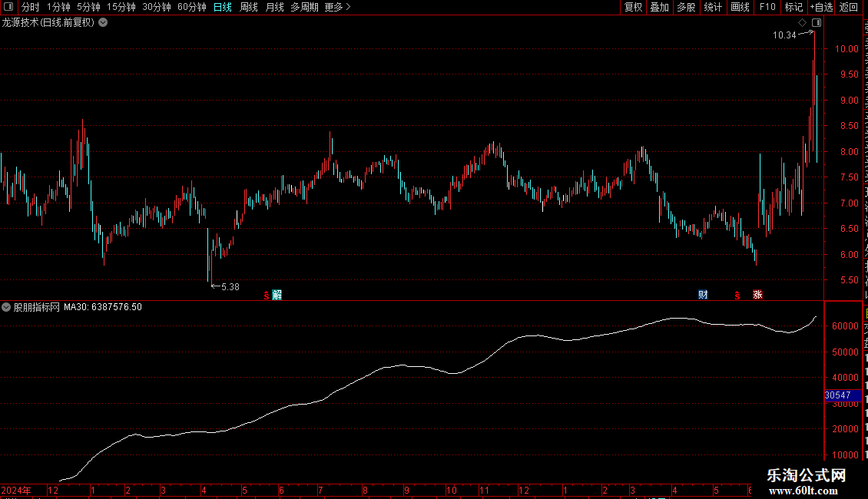Screen dimensions: 868x499
Task: Open 多周期 multi-period view
Action: [304, 7]
